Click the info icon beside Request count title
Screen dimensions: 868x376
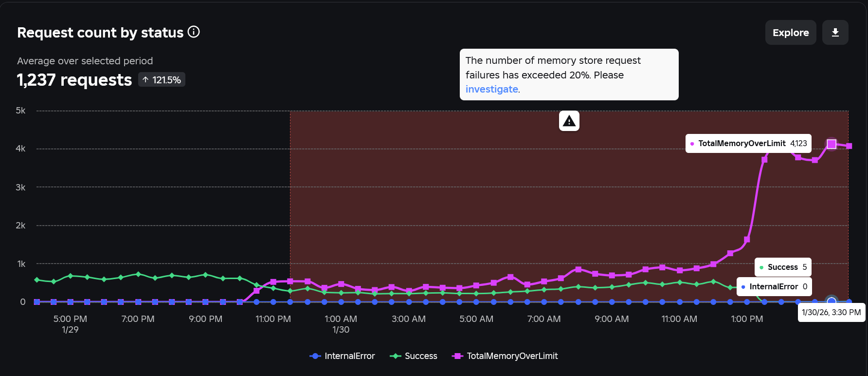(194, 32)
